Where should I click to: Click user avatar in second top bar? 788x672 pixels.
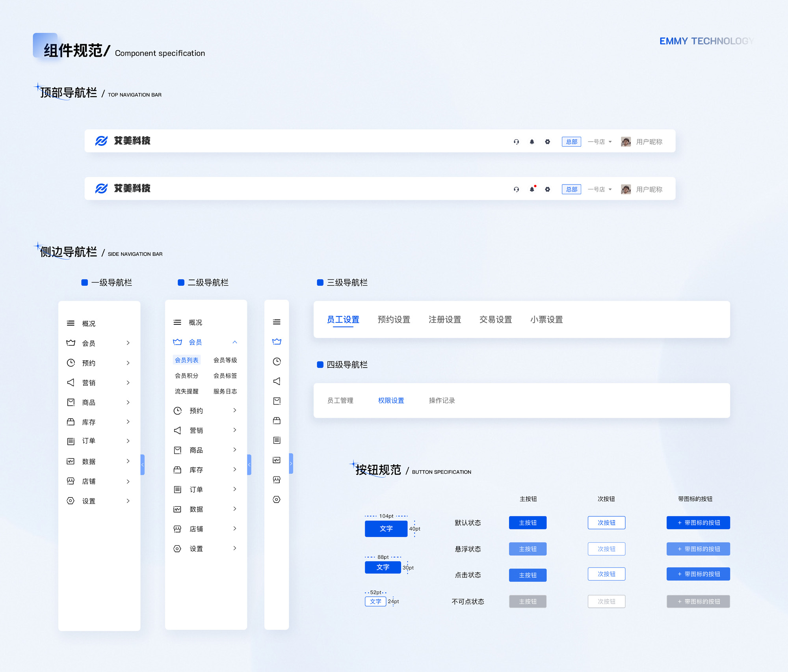[626, 190]
